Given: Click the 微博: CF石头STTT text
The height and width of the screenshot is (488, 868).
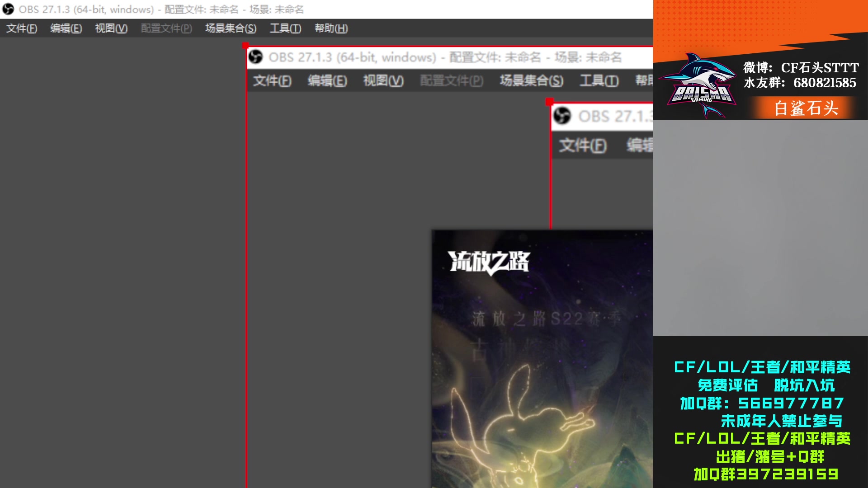Looking at the screenshot, I should click(x=801, y=68).
